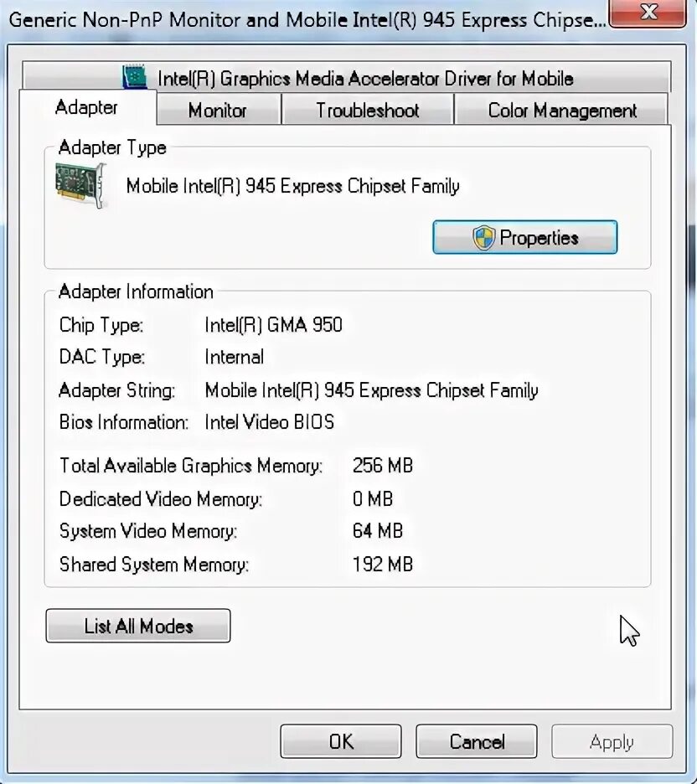
Task: Click the 'Dedicated Video Memory:' label
Action: 161,499
